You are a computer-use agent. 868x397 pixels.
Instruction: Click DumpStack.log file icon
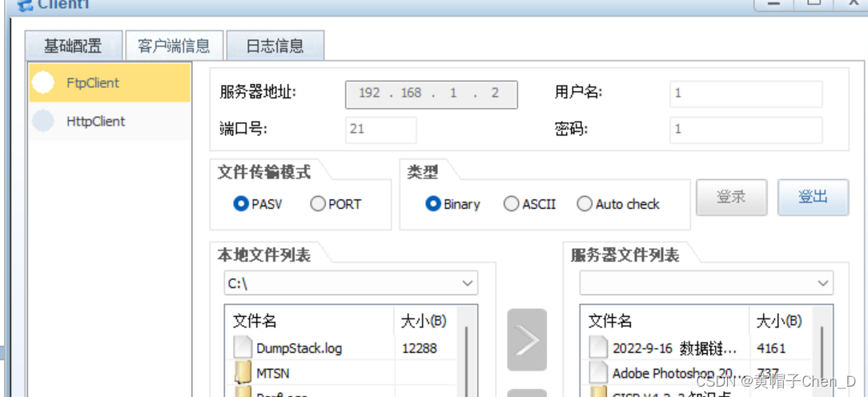pyautogui.click(x=243, y=348)
